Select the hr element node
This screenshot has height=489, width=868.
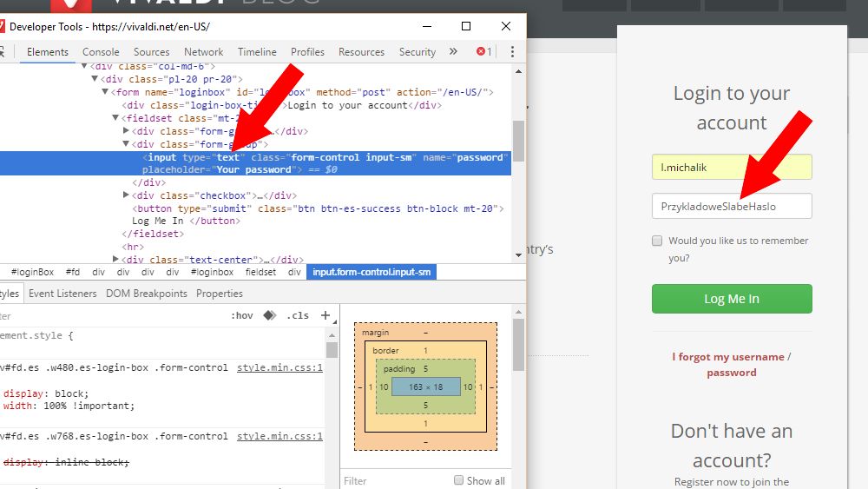click(x=133, y=247)
